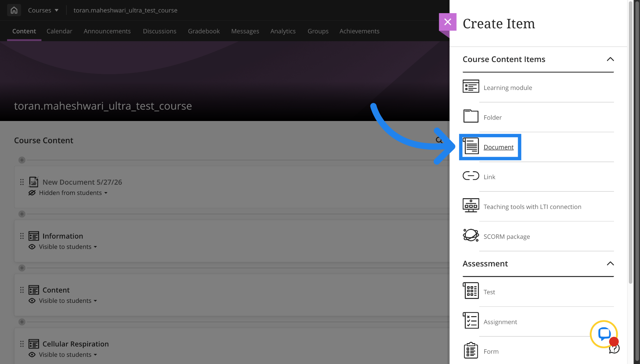This screenshot has height=364, width=640.
Task: Select the Form item label
Action: point(491,352)
